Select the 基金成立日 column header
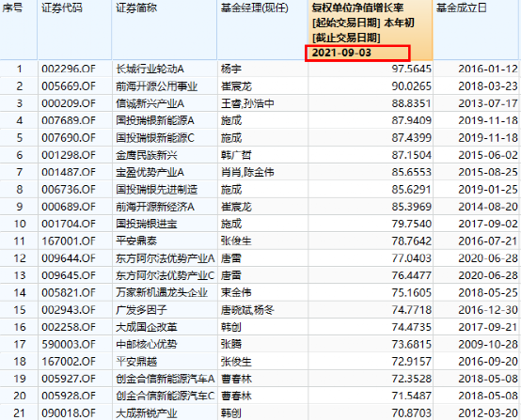The width and height of the screenshot is (521, 420). [x=461, y=8]
